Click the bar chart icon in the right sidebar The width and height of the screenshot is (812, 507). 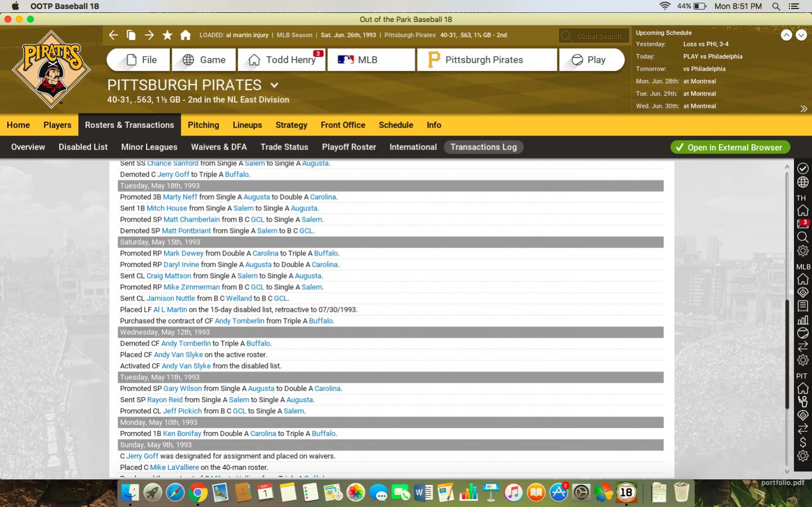[802, 320]
